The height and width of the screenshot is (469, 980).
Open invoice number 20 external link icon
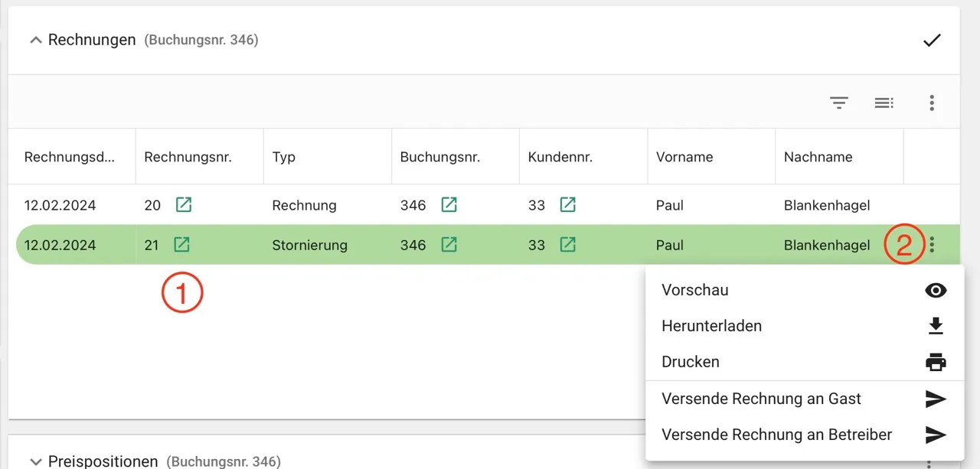coord(184,205)
